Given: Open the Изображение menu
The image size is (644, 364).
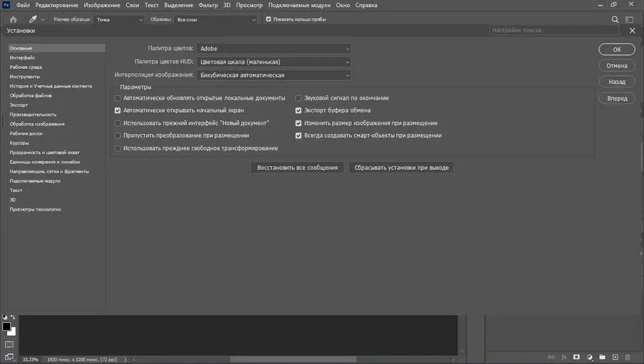Looking at the screenshot, I should tap(102, 5).
